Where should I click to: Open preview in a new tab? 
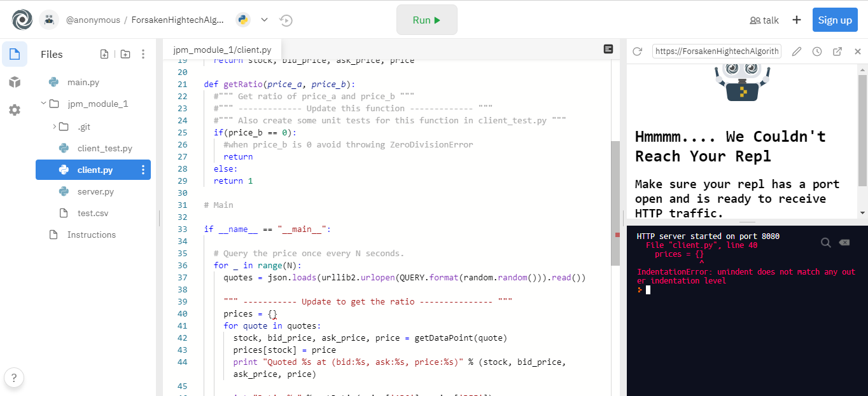(x=837, y=51)
